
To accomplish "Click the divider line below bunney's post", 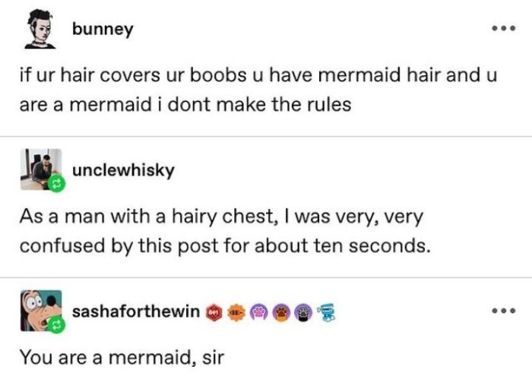I will click(x=266, y=136).
